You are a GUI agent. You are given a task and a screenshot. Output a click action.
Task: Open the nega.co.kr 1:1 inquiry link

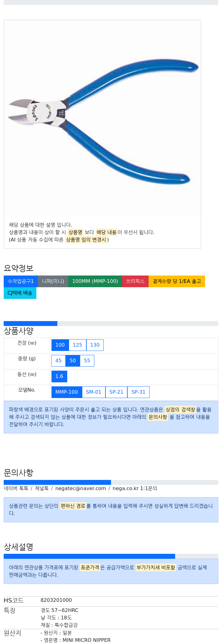point(135,489)
